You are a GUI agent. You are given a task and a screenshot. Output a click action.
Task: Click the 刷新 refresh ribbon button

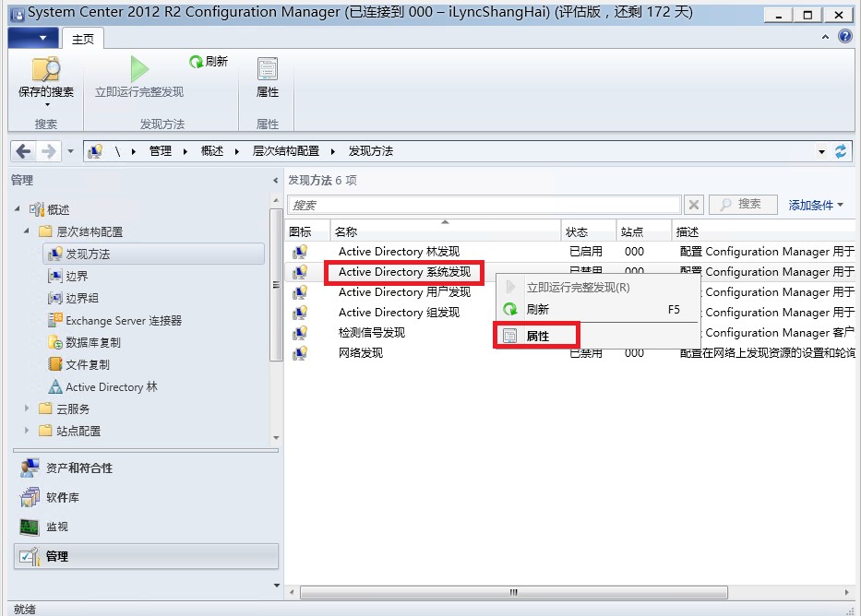click(209, 62)
